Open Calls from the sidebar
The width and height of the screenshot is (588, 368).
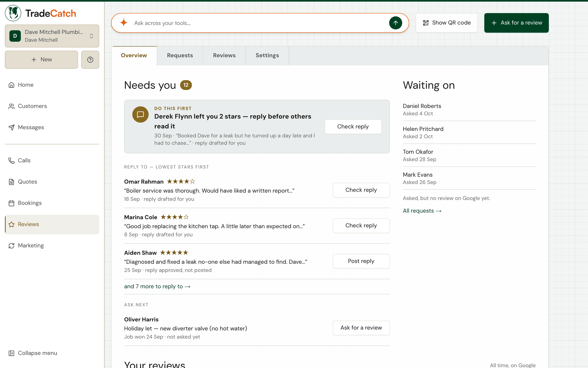click(52, 160)
